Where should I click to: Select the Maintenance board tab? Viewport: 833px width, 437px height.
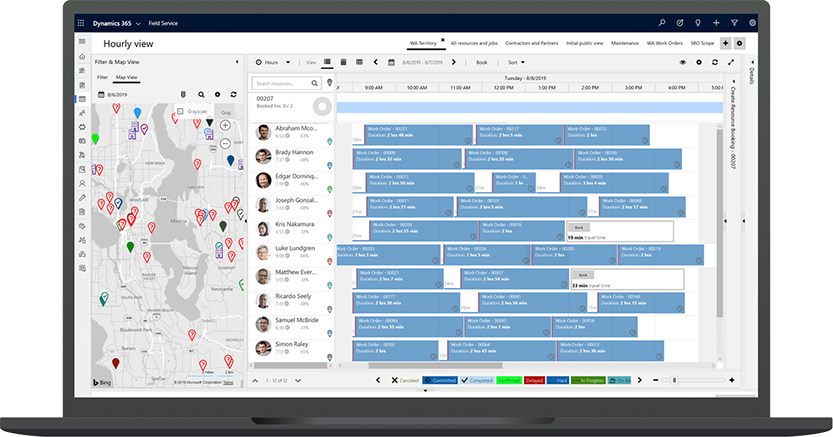pos(625,44)
